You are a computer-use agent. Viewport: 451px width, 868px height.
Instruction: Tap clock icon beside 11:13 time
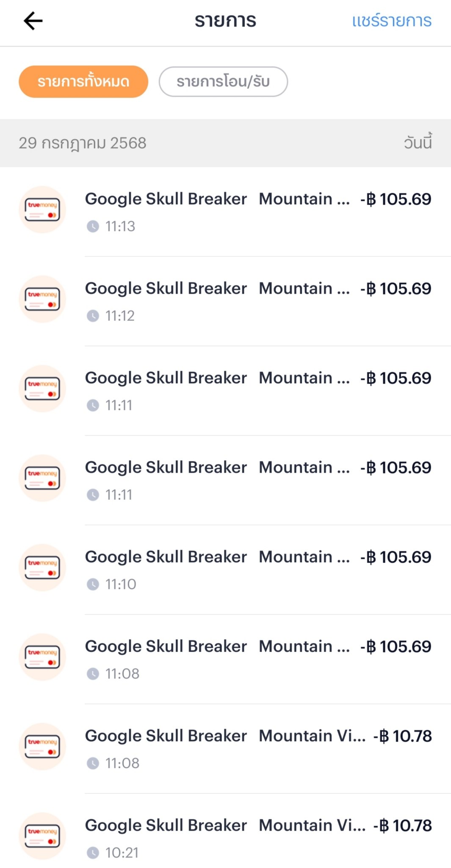click(x=93, y=227)
